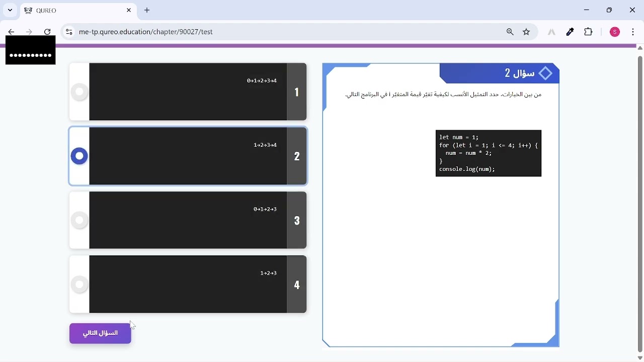Click option number 1 label
Viewport: 644px width, 362px height.
coord(297,92)
